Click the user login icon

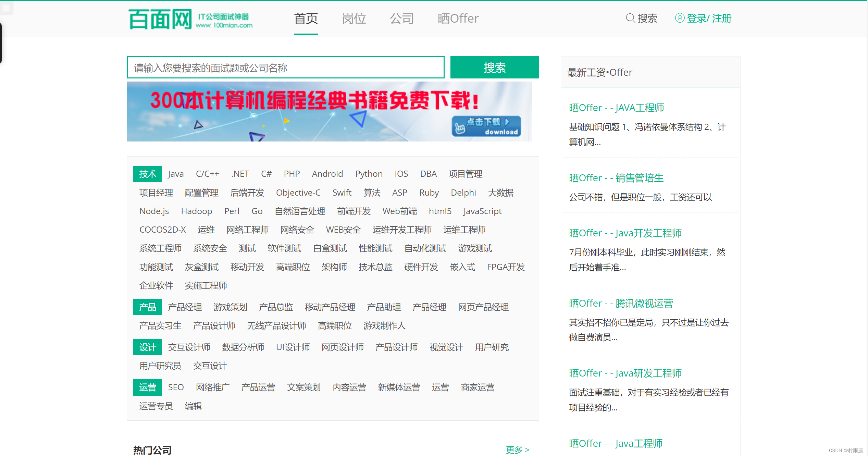click(x=680, y=18)
